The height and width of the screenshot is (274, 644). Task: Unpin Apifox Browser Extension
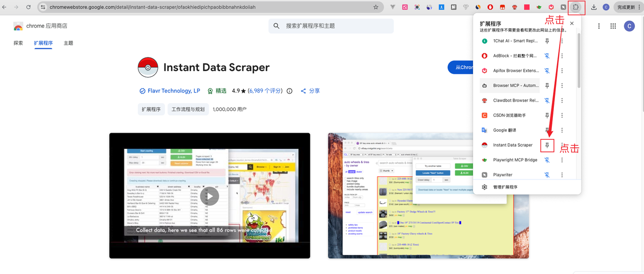click(547, 71)
